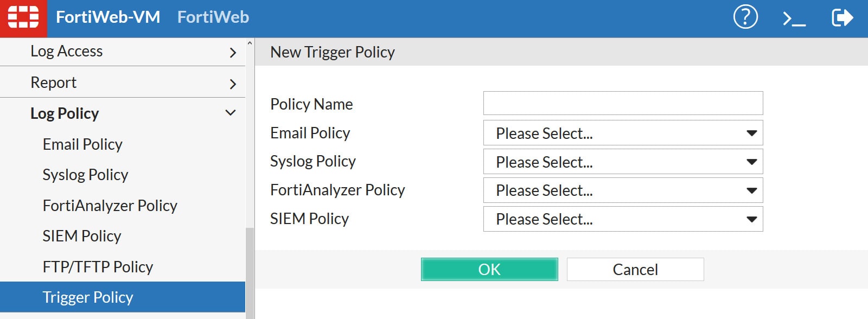Select Email Policy in sidebar

pyautogui.click(x=82, y=144)
